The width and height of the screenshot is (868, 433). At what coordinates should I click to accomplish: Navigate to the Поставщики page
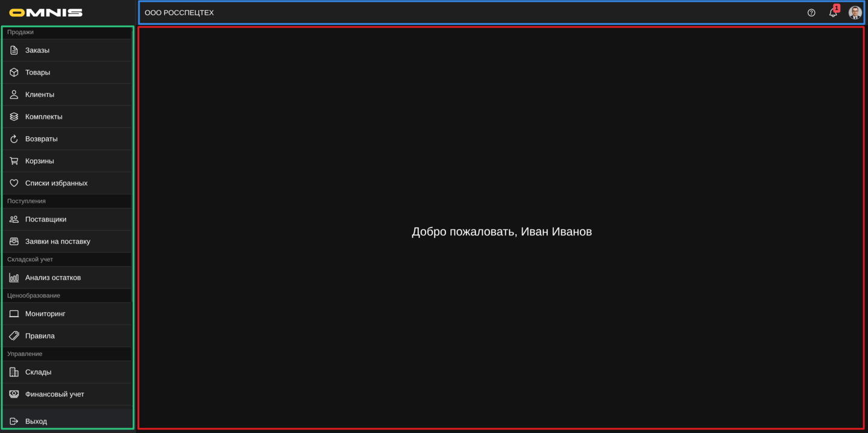(46, 219)
